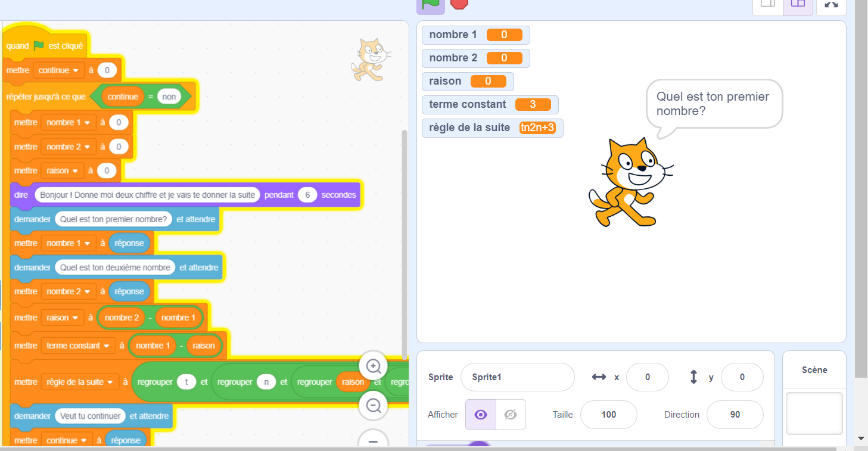Open the règle de la suite variable dropdown
The image size is (868, 451).
click(x=80, y=382)
